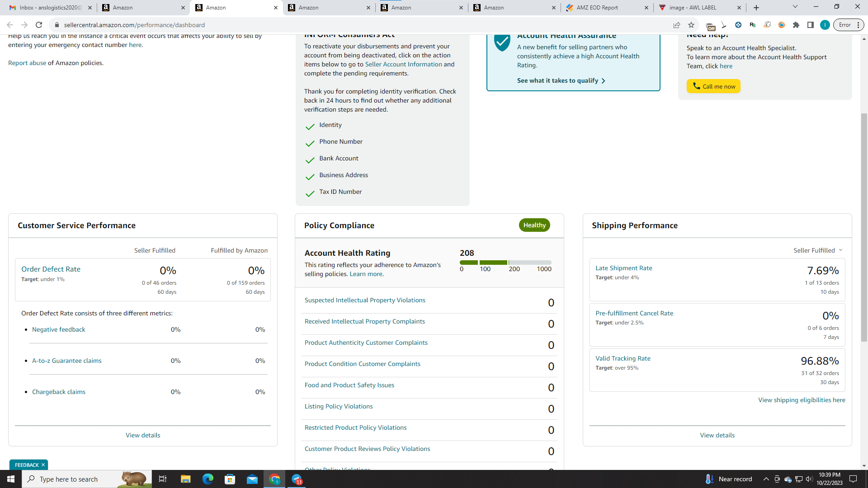Viewport: 868px width, 488px height.
Task: Open Received Intellectual Property Complaints
Action: (x=364, y=321)
